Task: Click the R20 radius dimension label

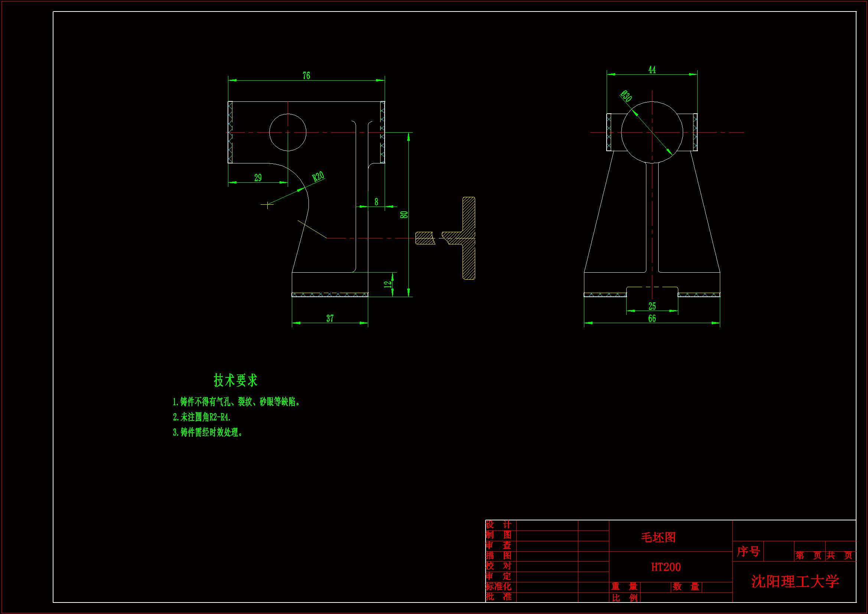Action: 318,177
